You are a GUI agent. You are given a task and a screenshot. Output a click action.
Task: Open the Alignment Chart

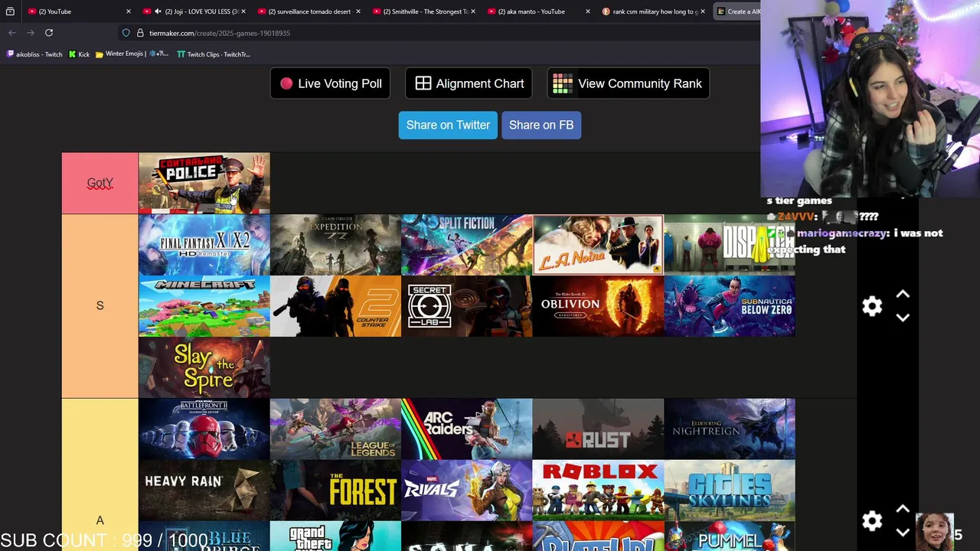(469, 83)
